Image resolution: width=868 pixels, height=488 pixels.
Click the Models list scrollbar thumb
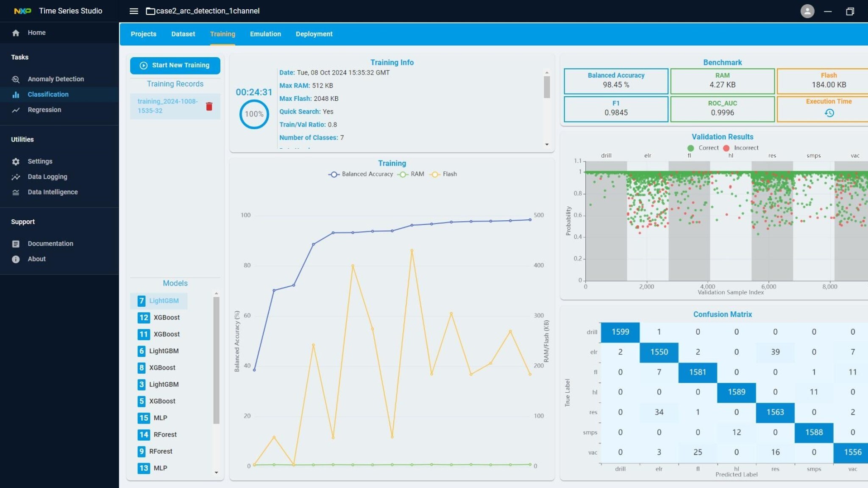click(x=216, y=360)
